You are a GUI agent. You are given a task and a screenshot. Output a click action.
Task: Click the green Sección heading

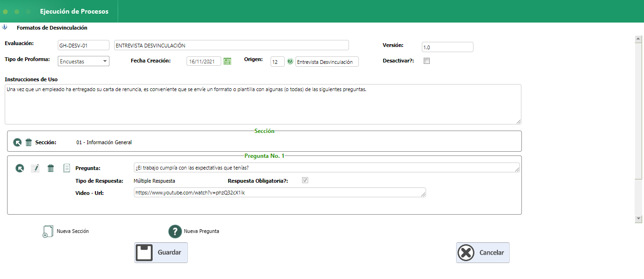point(264,131)
